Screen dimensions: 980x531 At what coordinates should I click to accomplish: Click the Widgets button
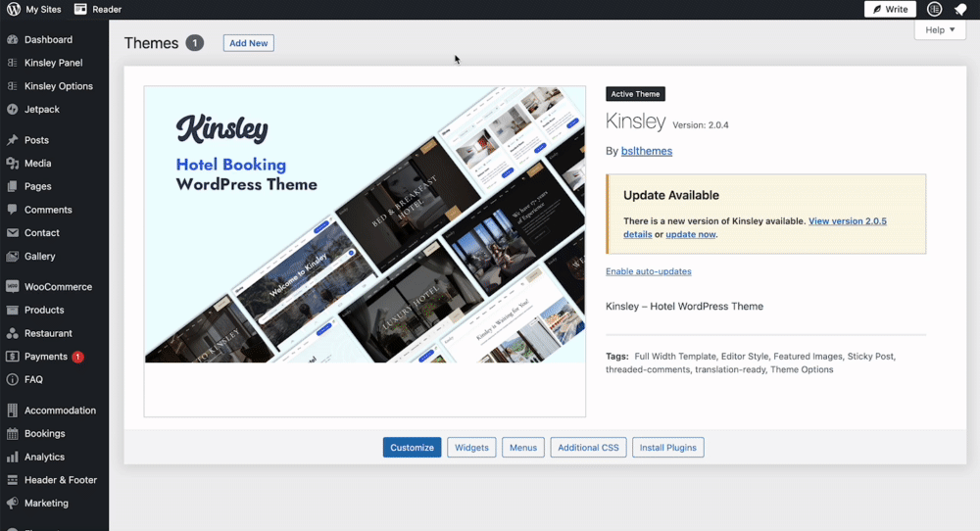(472, 448)
